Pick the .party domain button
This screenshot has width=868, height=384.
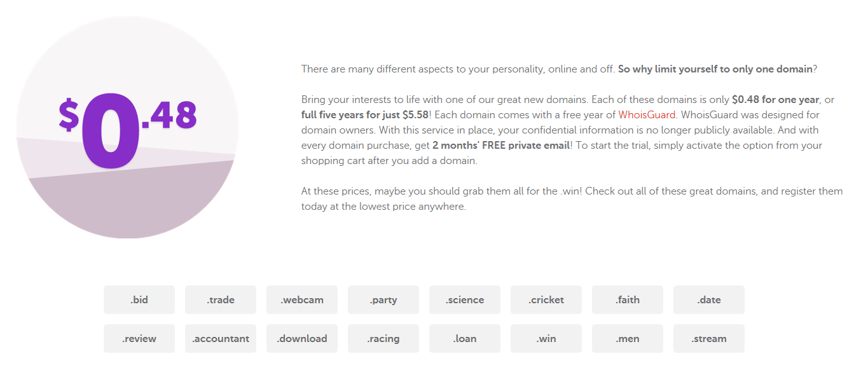pyautogui.click(x=383, y=299)
